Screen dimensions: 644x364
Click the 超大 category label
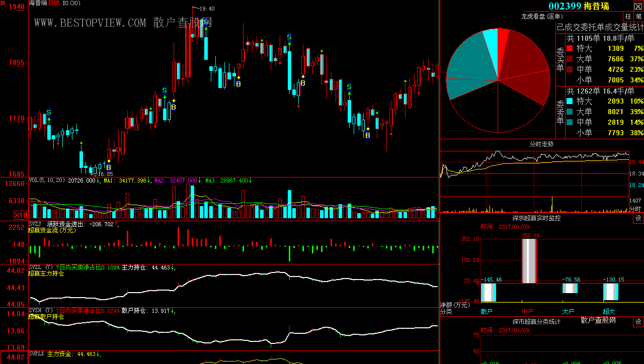click(609, 312)
